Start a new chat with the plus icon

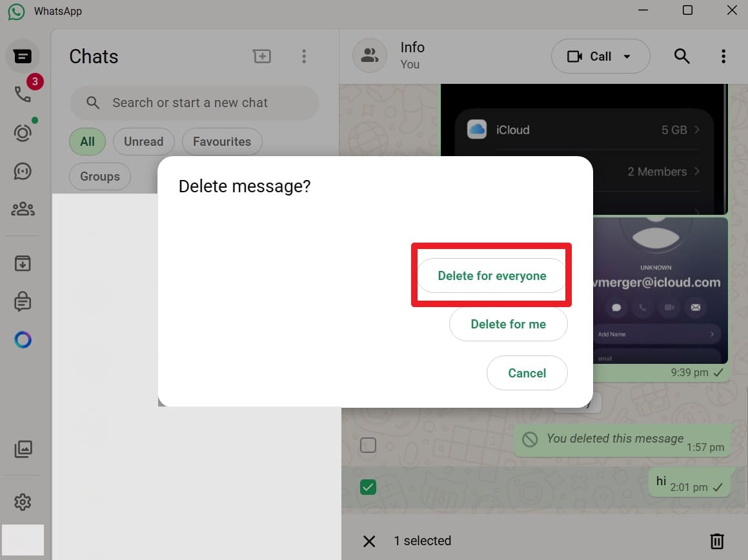(x=262, y=56)
